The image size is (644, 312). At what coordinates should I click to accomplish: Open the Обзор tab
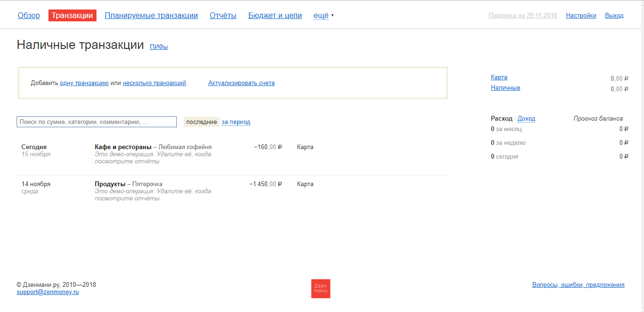tap(29, 16)
